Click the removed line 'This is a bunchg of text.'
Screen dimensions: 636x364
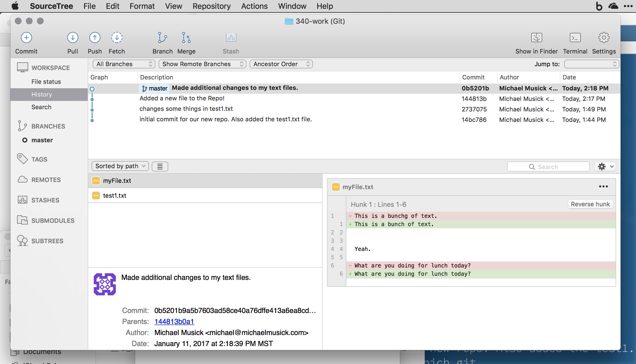pyautogui.click(x=481, y=216)
